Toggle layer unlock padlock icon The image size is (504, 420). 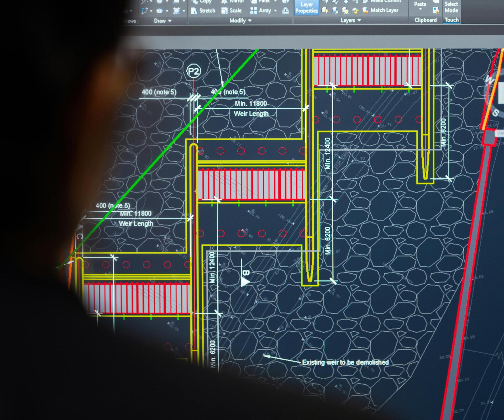click(x=355, y=10)
